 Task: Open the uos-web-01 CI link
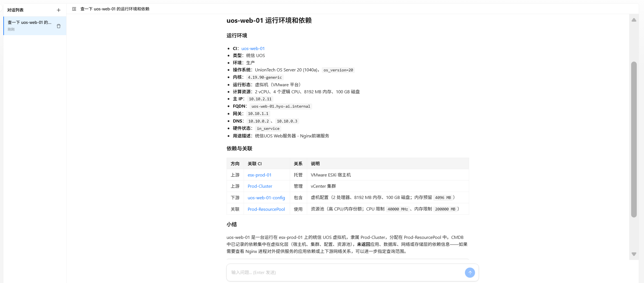click(x=253, y=48)
